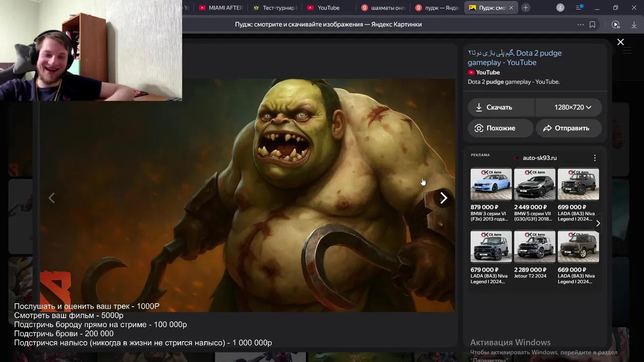Open the page options three-dot menu
Image resolution: width=644 pixels, height=362 pixels.
click(x=581, y=24)
